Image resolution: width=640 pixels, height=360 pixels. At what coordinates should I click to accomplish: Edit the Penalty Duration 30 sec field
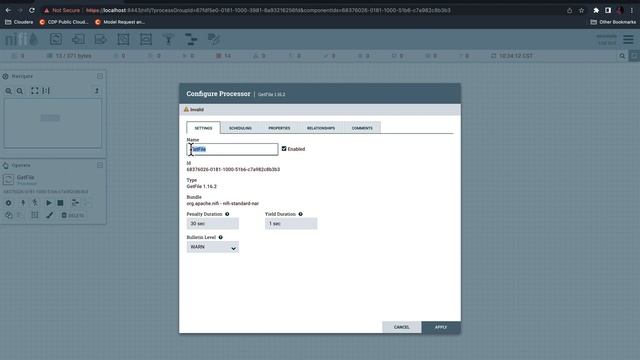click(213, 224)
